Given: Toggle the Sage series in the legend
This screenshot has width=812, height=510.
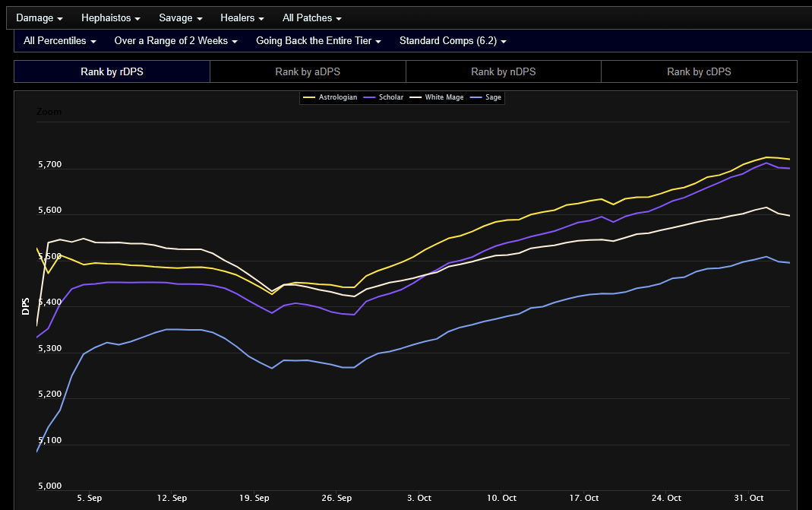Looking at the screenshot, I should [485, 97].
